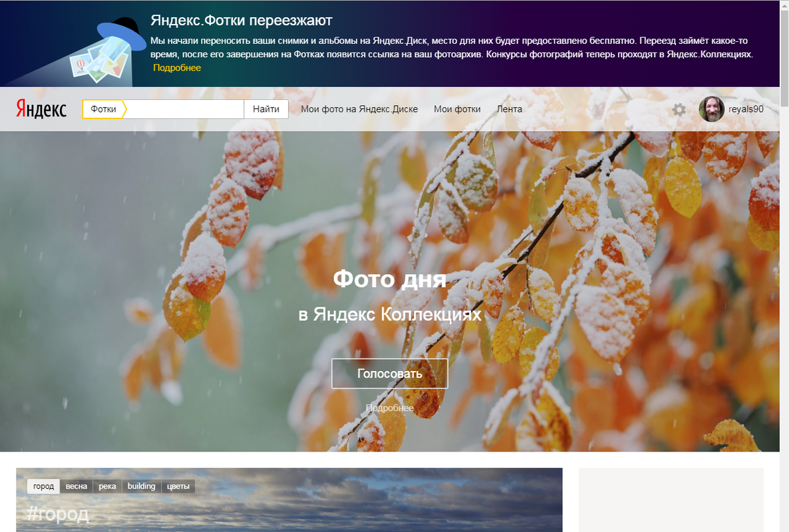Click the Найти search button
The image size is (789, 532).
tap(266, 109)
